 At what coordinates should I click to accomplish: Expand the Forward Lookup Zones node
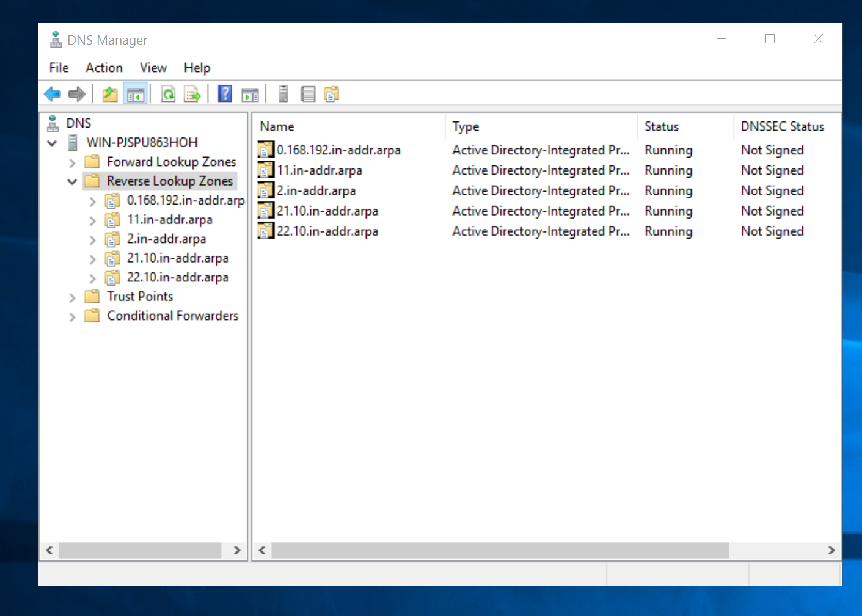point(72,163)
